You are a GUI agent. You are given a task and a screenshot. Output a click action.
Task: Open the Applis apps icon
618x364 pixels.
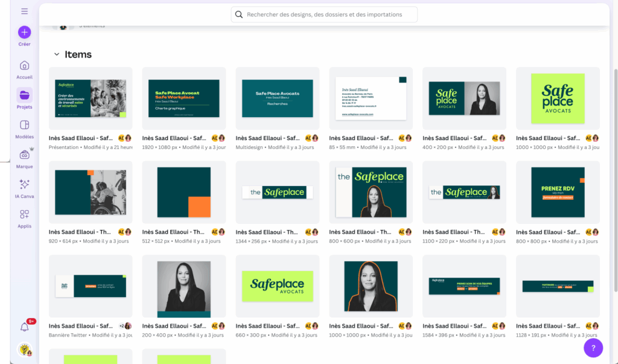(24, 214)
